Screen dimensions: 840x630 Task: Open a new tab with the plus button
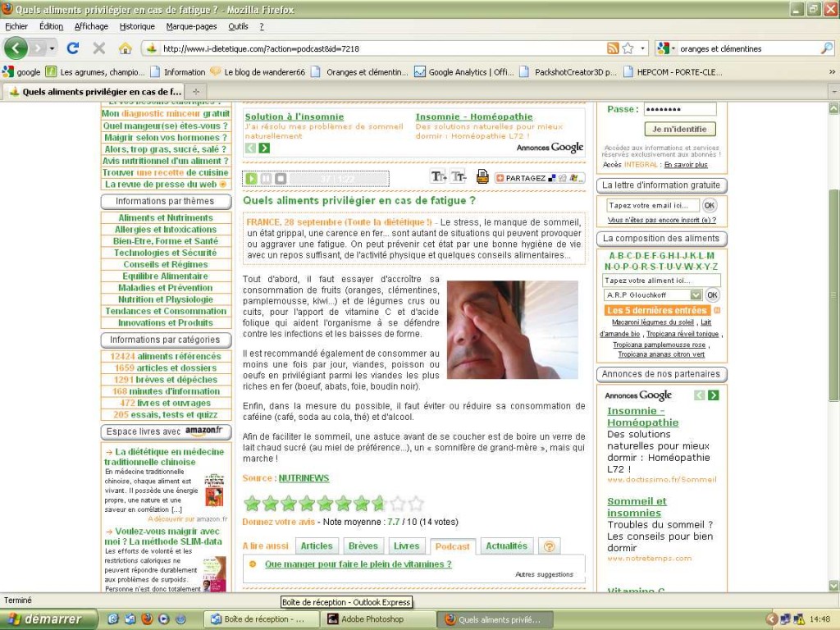(196, 92)
